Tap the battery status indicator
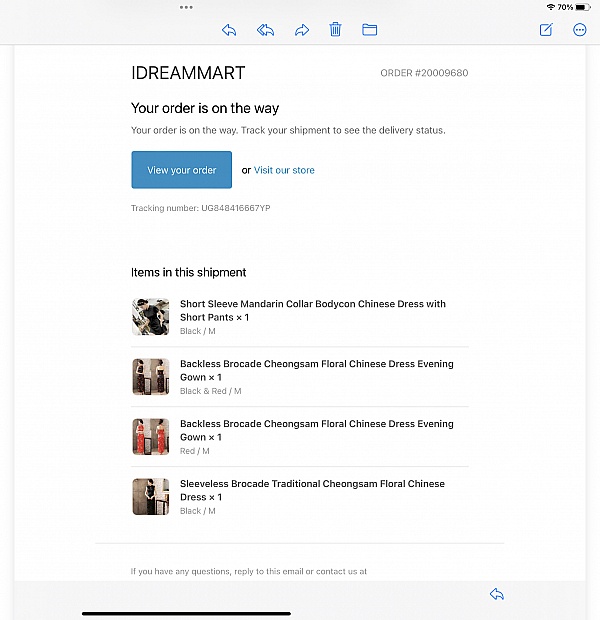The width and height of the screenshot is (600, 620). [x=583, y=7]
